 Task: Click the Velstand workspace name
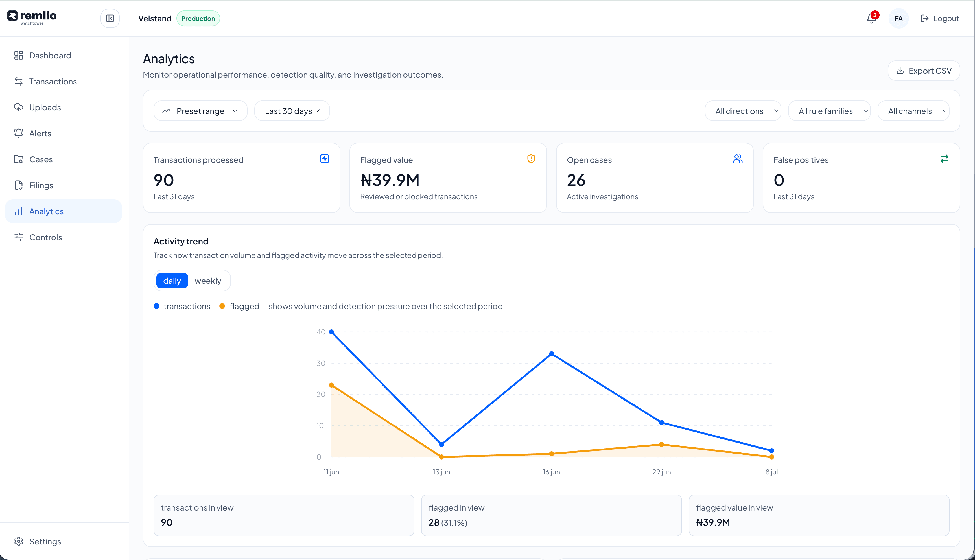(x=155, y=18)
